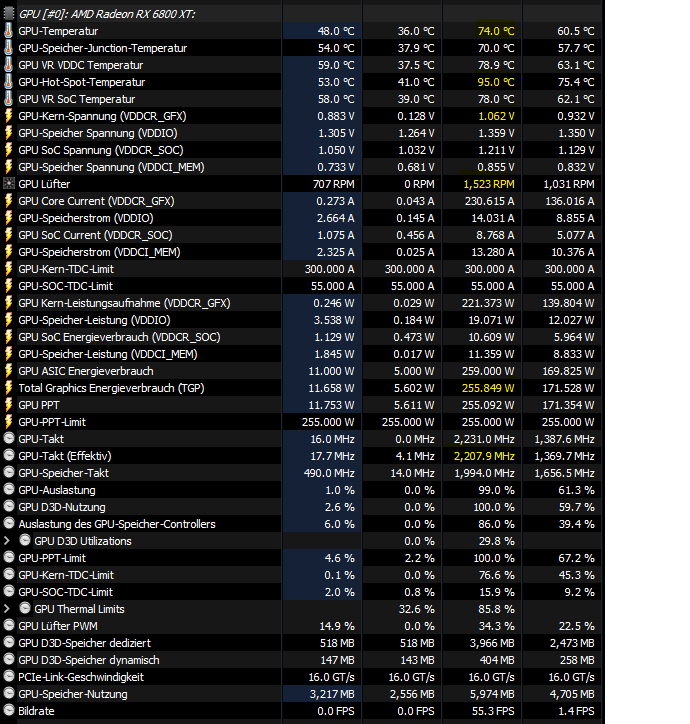Click the GPU chip icon beside AMD Radeon RX 6800 XT
The height and width of the screenshot is (724, 690).
[x=8, y=14]
